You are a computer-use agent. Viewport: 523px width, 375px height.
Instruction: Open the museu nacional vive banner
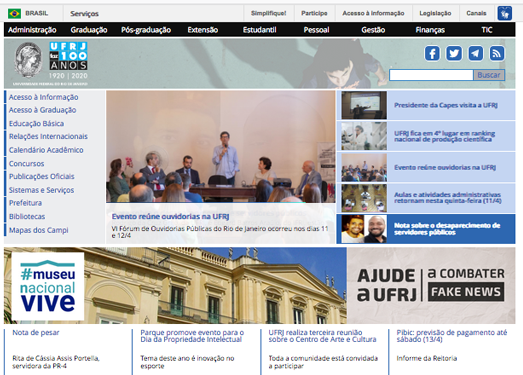175,286
